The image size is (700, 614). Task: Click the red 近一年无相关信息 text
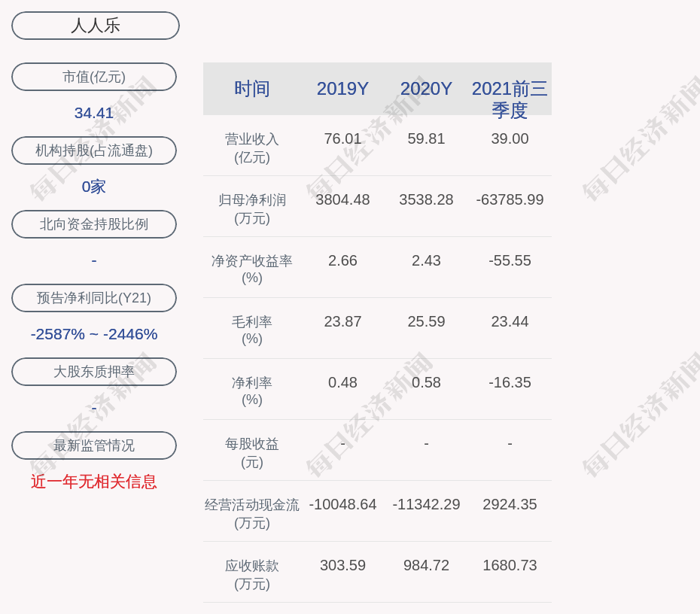(x=94, y=482)
